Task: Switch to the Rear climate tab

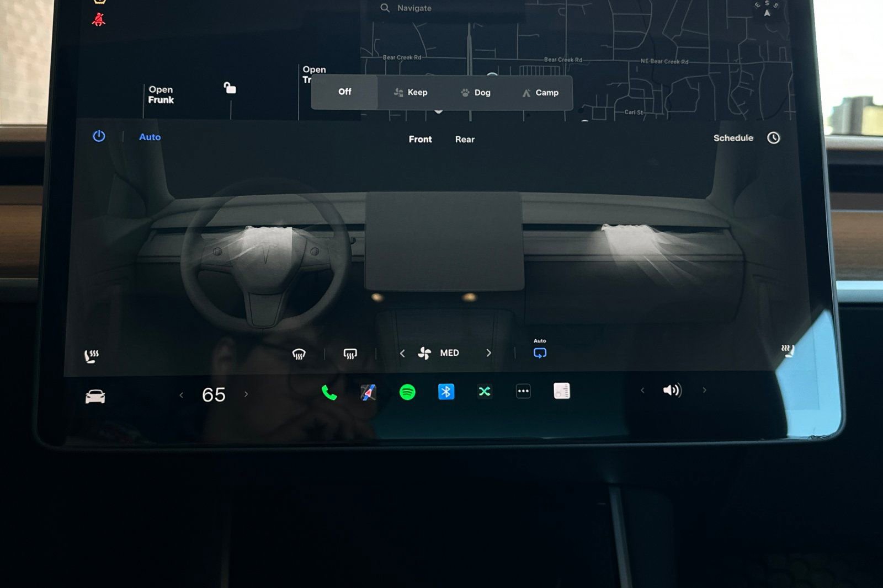Action: click(x=465, y=140)
